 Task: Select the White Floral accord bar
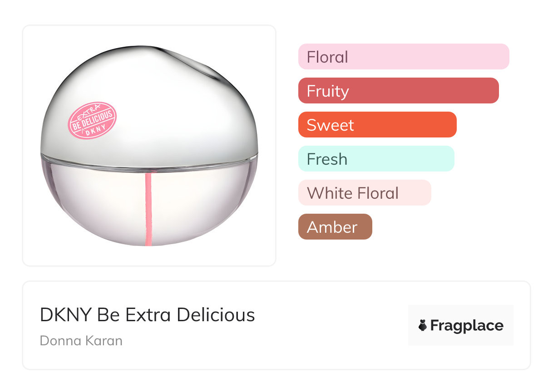pos(364,193)
